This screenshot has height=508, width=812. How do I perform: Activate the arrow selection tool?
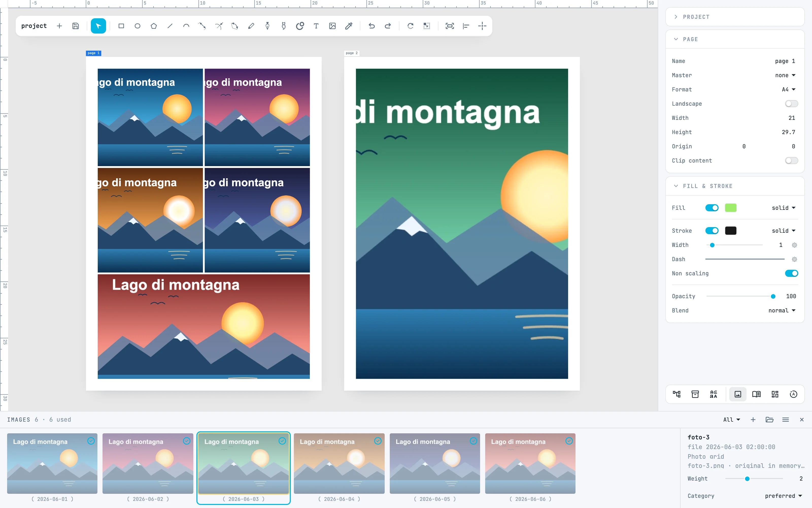(98, 26)
